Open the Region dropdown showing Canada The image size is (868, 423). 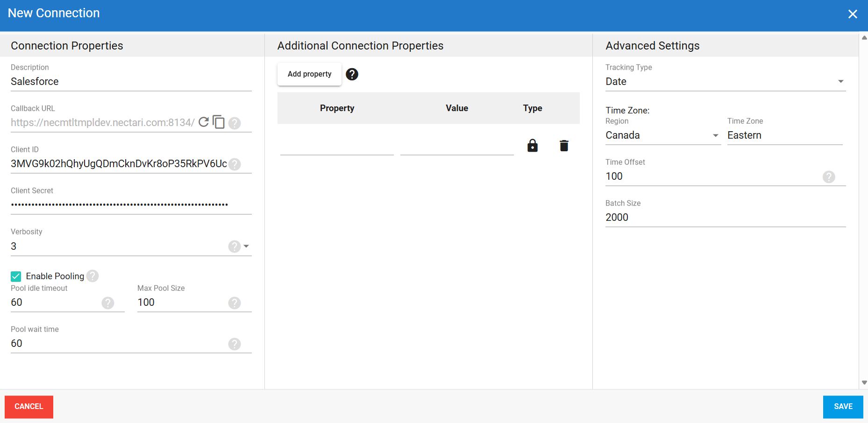coord(663,135)
